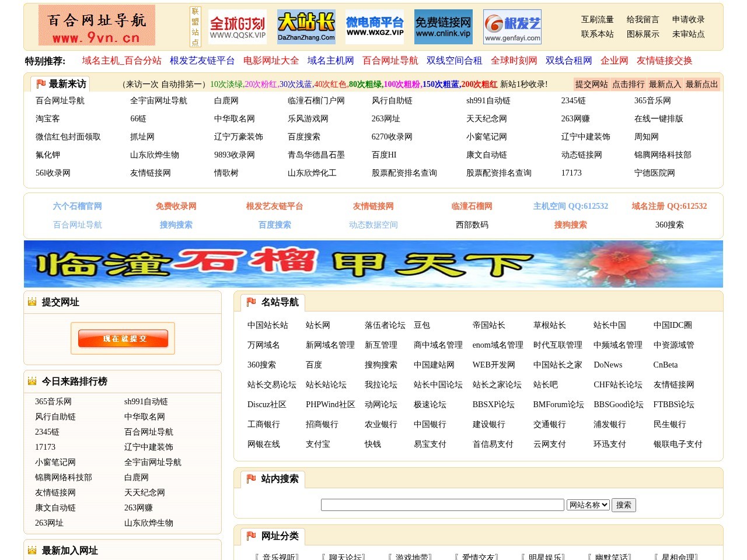This screenshot has width=747, height=560.
Task: Open the 申请收录 top menu link
Action: point(688,19)
